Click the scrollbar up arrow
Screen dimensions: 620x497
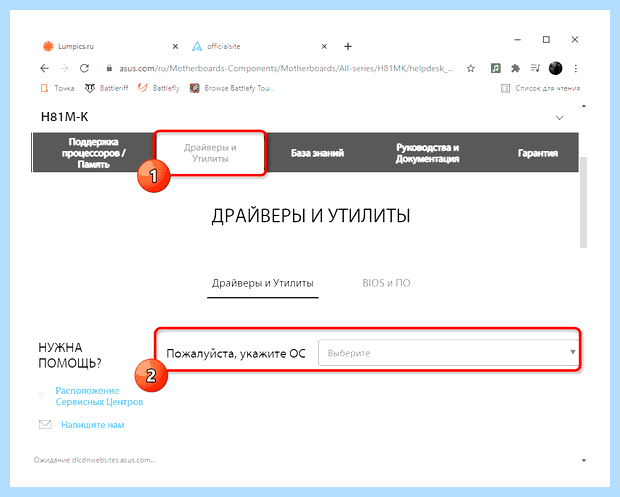(x=584, y=106)
